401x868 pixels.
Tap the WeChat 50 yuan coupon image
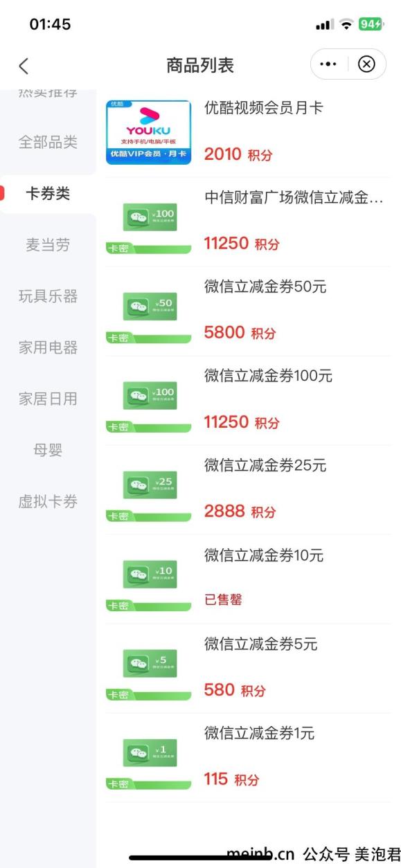[148, 311]
